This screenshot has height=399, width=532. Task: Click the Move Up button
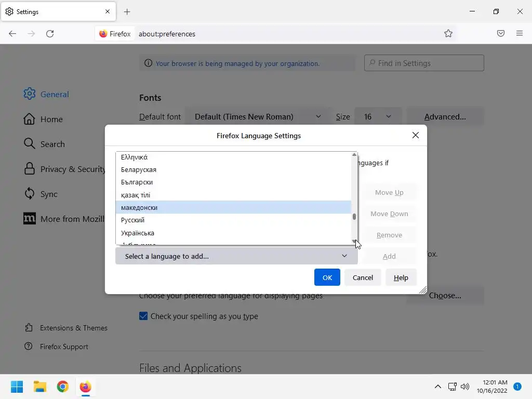tap(389, 192)
